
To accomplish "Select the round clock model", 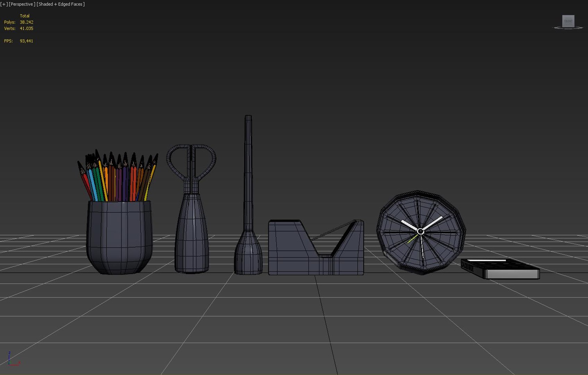I will pos(421,232).
